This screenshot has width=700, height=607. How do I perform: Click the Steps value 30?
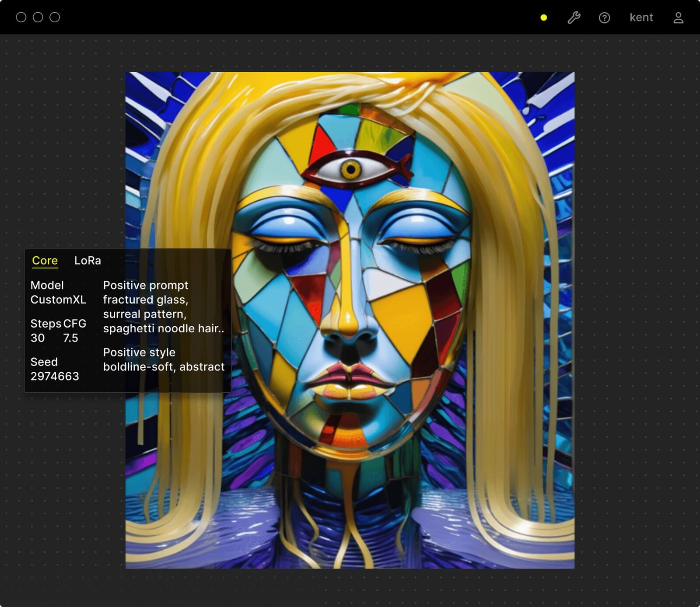[38, 338]
